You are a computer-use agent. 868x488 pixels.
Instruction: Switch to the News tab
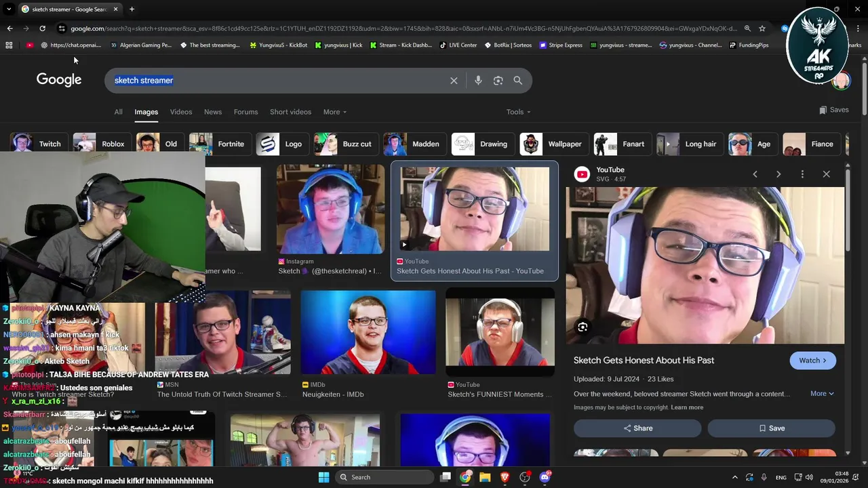(x=213, y=112)
